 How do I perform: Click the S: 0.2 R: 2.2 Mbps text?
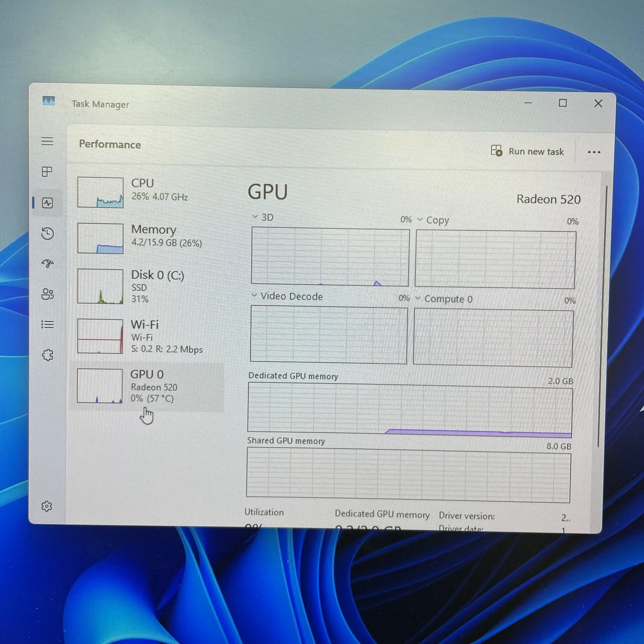coord(167,349)
